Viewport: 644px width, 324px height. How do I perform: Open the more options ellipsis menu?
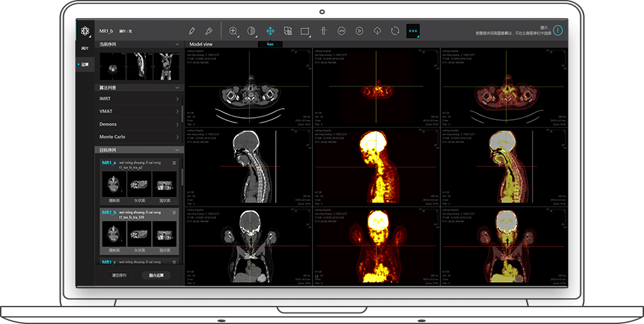[413, 31]
